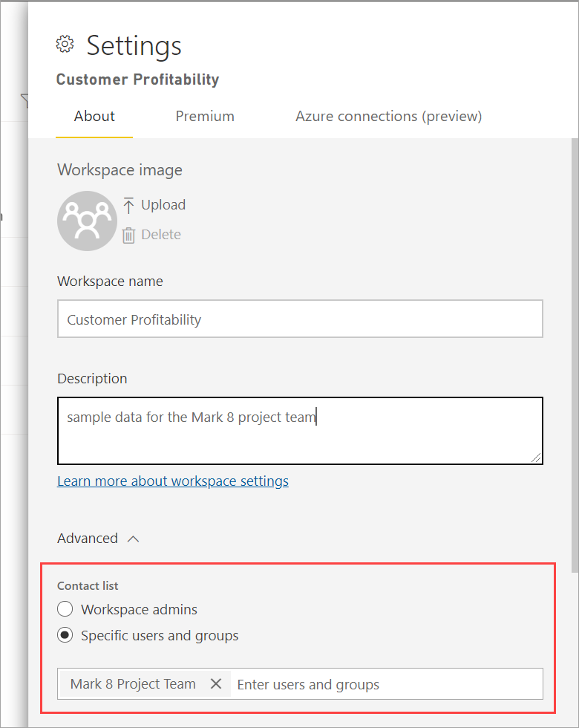Click inside the Workspace name text box
Image resolution: width=579 pixels, height=728 pixels.
coord(300,319)
